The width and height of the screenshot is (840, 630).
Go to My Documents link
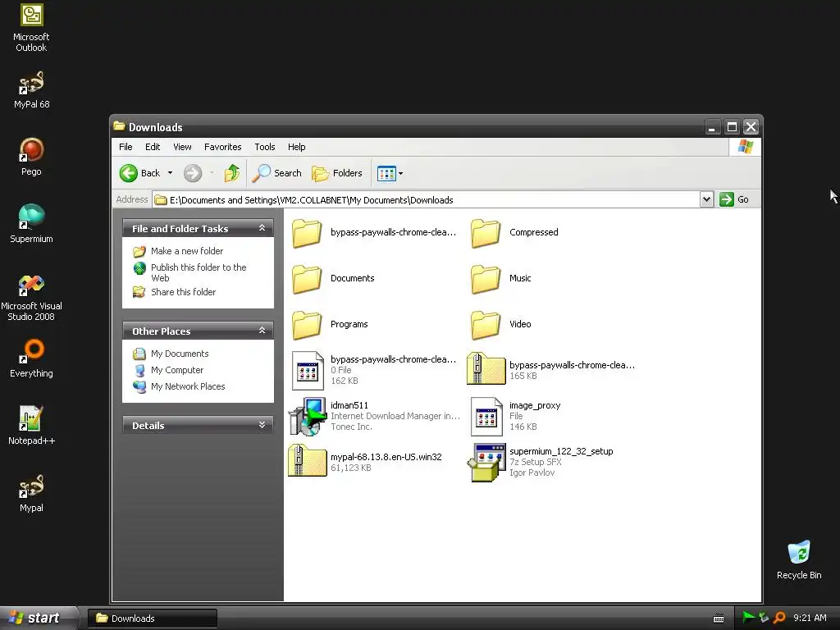(x=180, y=354)
